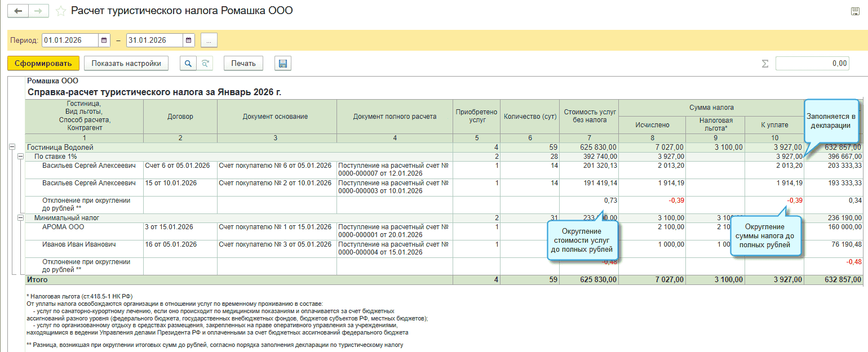
Task: Click the find next icon
Action: coord(205,64)
